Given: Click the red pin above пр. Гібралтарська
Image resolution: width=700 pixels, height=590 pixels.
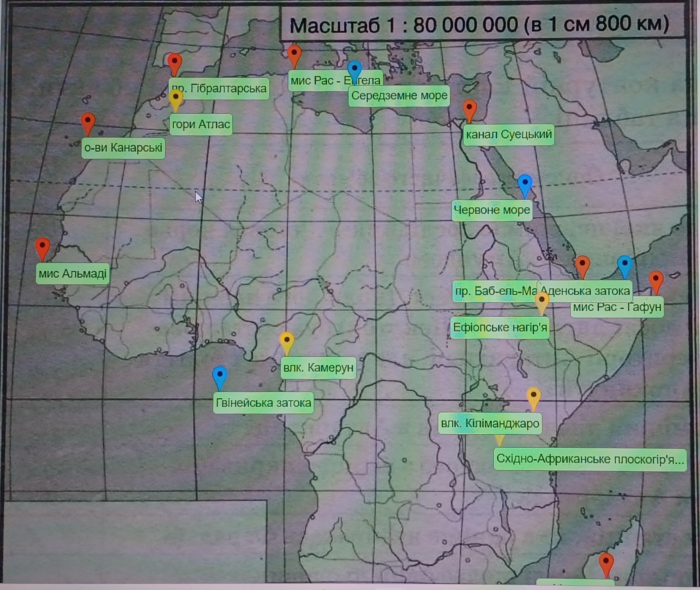Looking at the screenshot, I should [x=174, y=63].
